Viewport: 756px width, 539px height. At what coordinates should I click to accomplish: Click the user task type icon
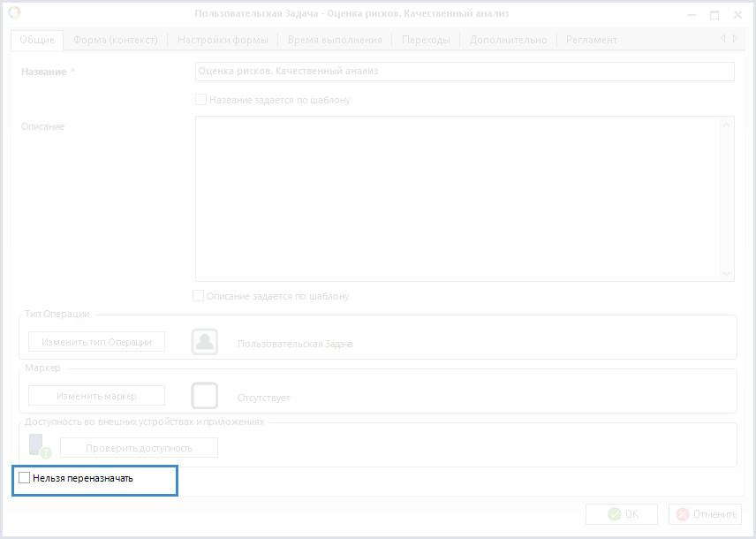pos(205,342)
